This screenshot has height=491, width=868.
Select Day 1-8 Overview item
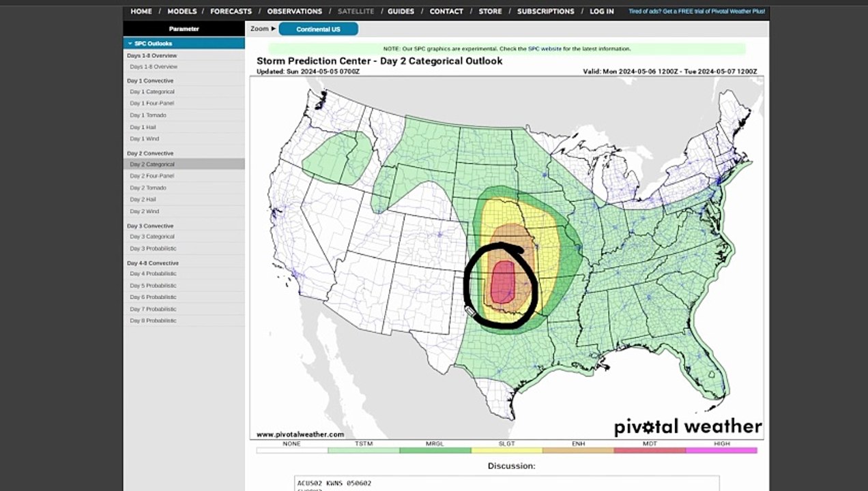154,67
